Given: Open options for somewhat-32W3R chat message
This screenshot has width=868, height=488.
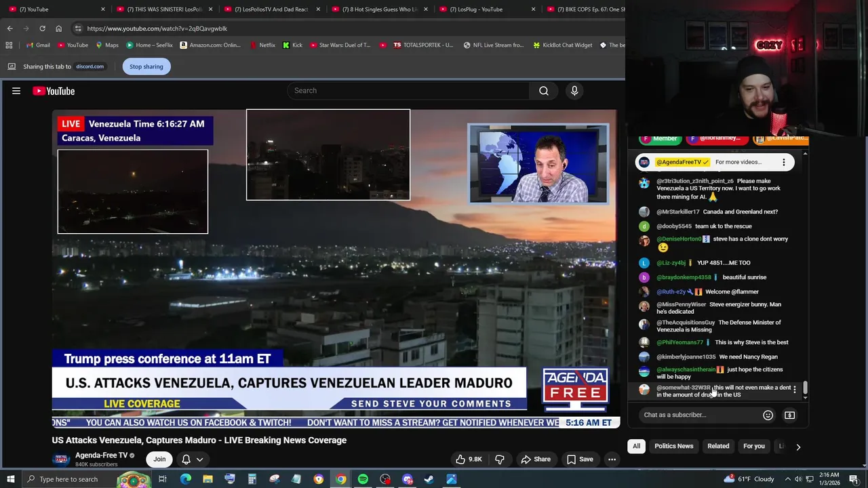Looking at the screenshot, I should point(795,389).
